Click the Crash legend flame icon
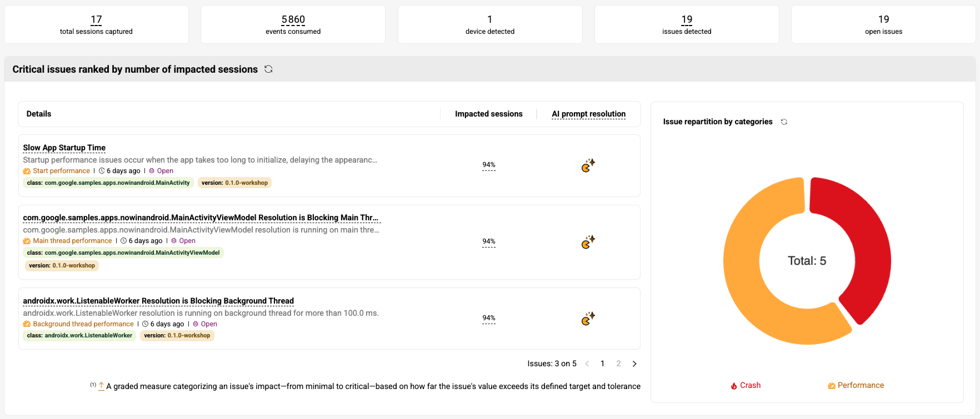The image size is (980, 419). (x=734, y=386)
